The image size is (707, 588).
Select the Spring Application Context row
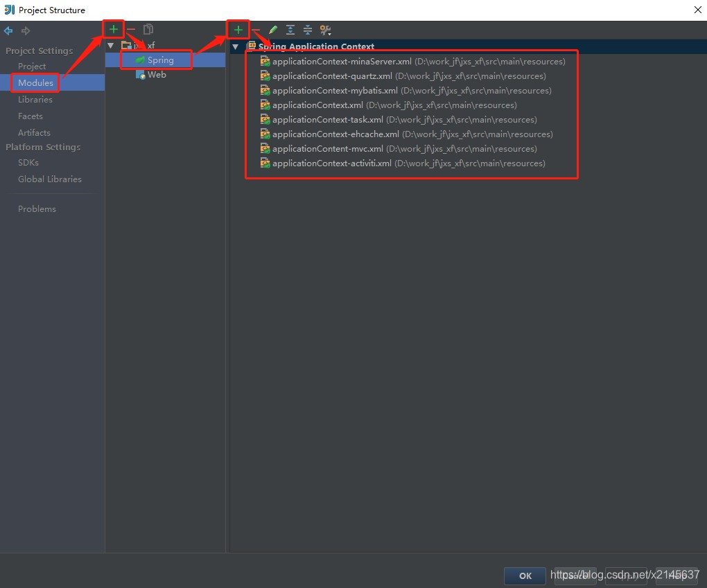(468, 46)
